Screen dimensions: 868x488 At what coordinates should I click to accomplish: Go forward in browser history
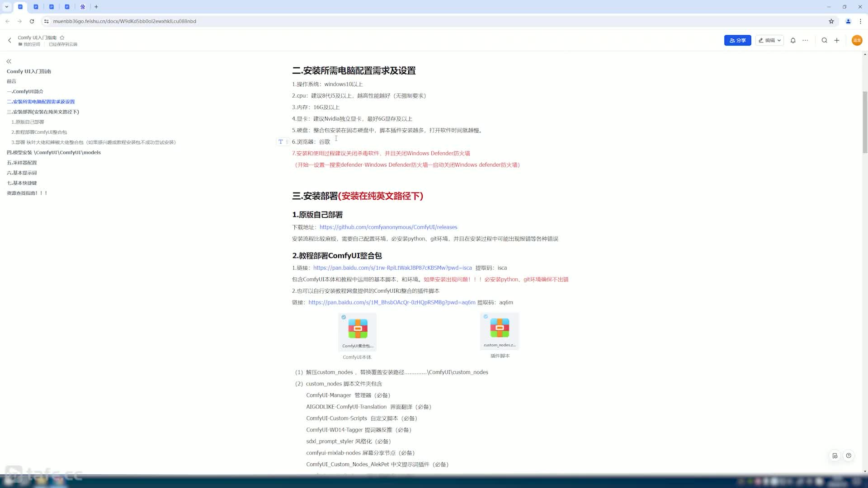coord(19,21)
